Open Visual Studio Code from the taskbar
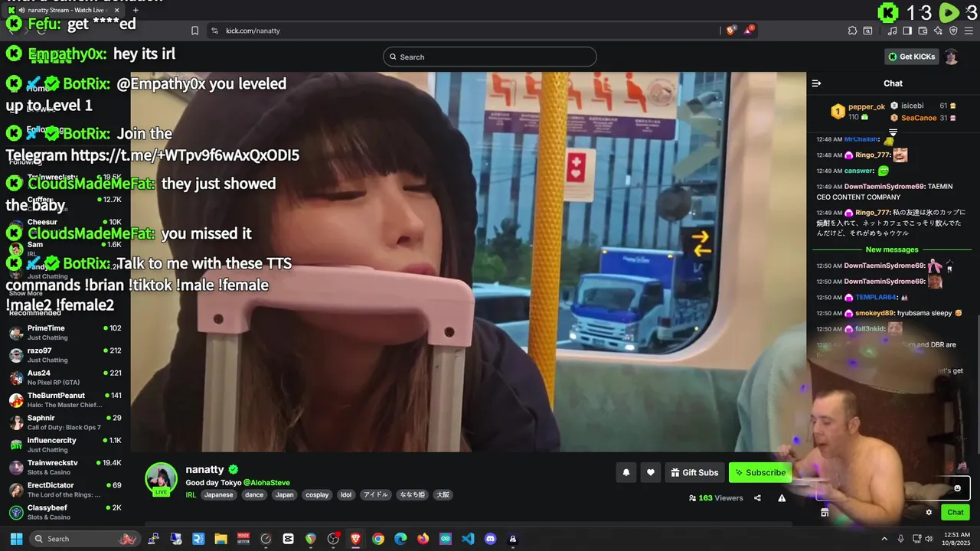Screen dimensions: 980x551 (468, 539)
